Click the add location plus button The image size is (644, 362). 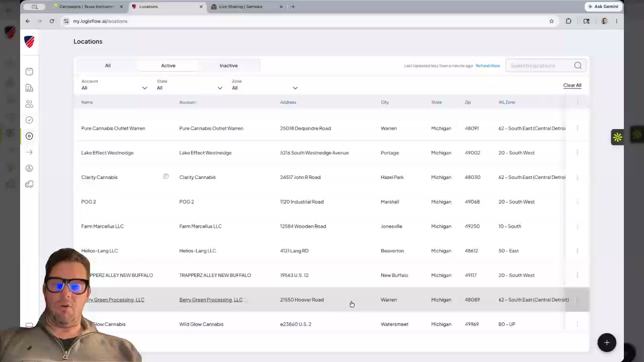607,342
